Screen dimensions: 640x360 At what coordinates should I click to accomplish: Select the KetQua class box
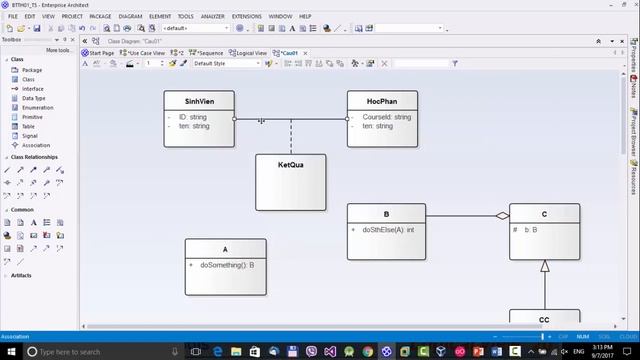[x=291, y=182]
